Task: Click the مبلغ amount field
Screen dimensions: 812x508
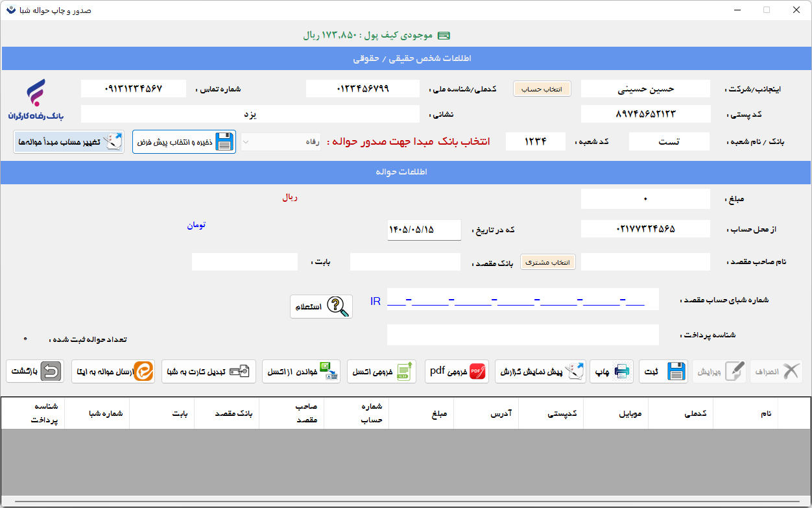Action: [646, 199]
